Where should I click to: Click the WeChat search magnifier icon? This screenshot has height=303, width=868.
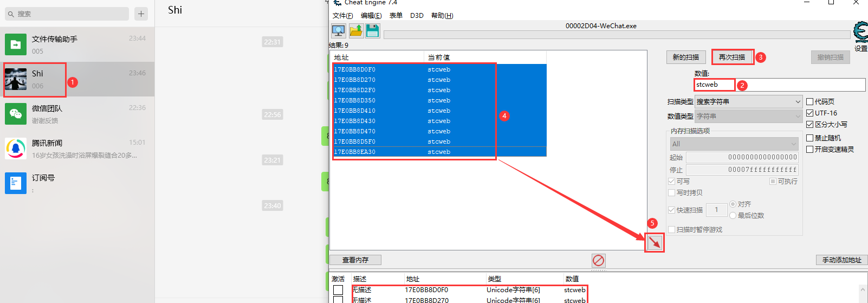pyautogui.click(x=11, y=14)
